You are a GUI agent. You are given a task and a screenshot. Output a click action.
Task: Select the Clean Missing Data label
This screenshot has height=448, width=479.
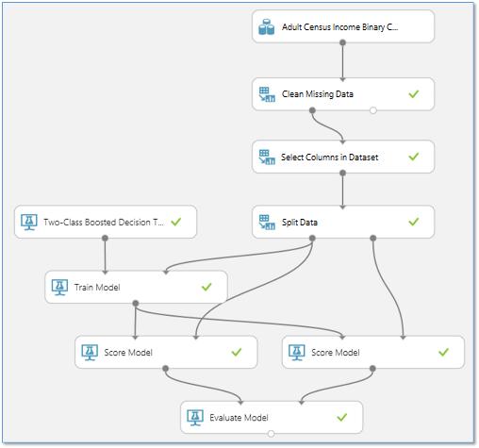coord(318,94)
